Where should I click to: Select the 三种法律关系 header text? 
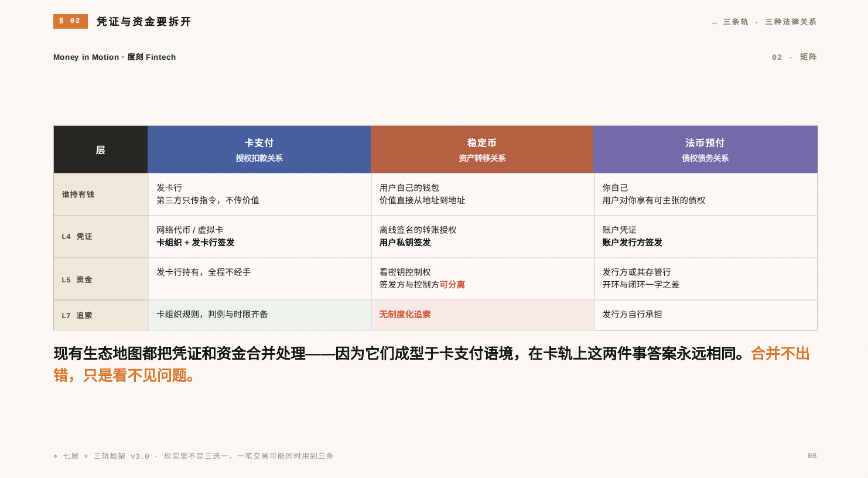(x=791, y=22)
